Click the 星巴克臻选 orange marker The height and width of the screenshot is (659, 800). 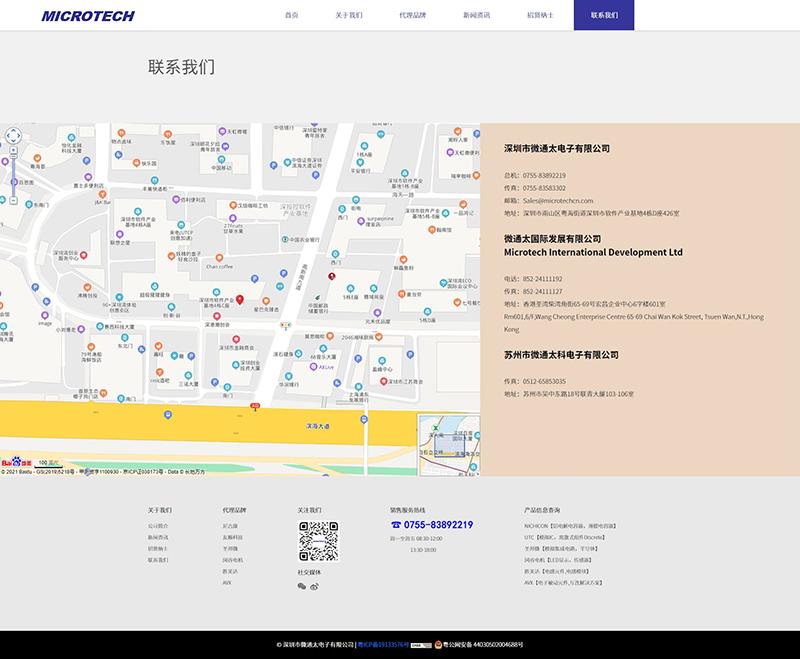tap(266, 301)
